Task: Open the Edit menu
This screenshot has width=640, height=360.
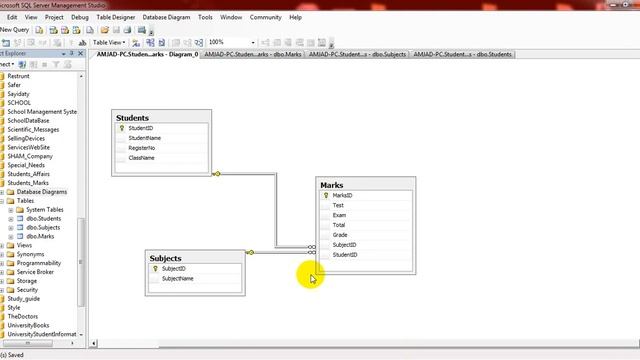Action: (x=12, y=17)
